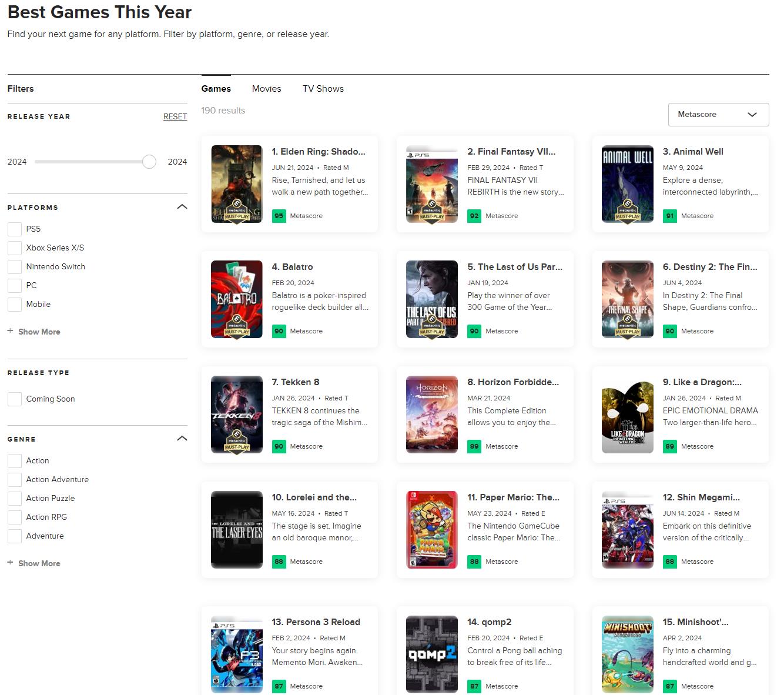
Task: Switch to the TV Shows tab
Action: pos(323,88)
